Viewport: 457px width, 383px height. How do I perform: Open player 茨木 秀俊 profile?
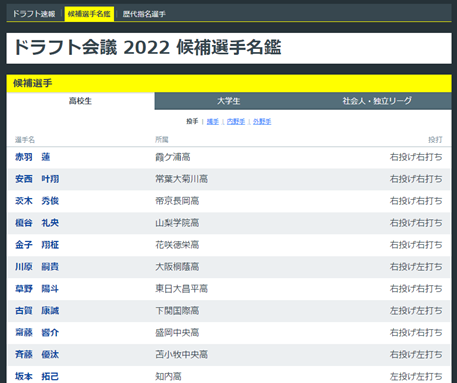[x=37, y=201]
